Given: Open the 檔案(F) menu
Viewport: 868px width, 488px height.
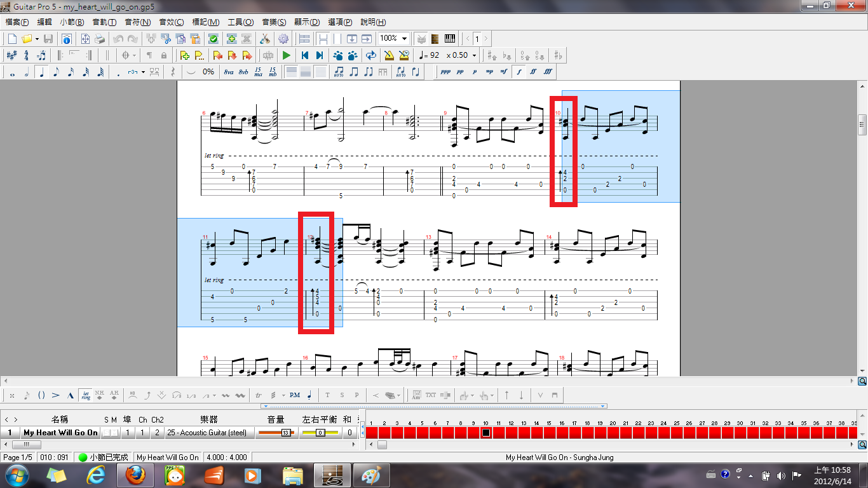Looking at the screenshot, I should point(17,22).
